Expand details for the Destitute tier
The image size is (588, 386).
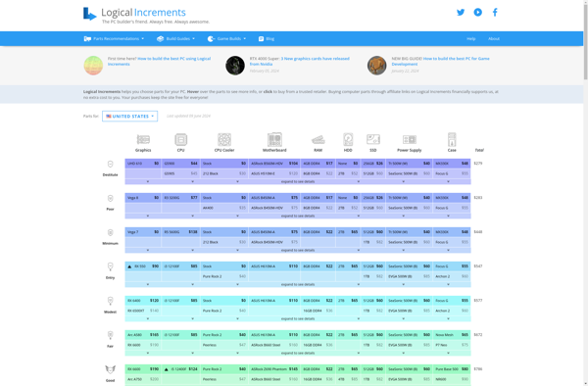tap(298, 182)
